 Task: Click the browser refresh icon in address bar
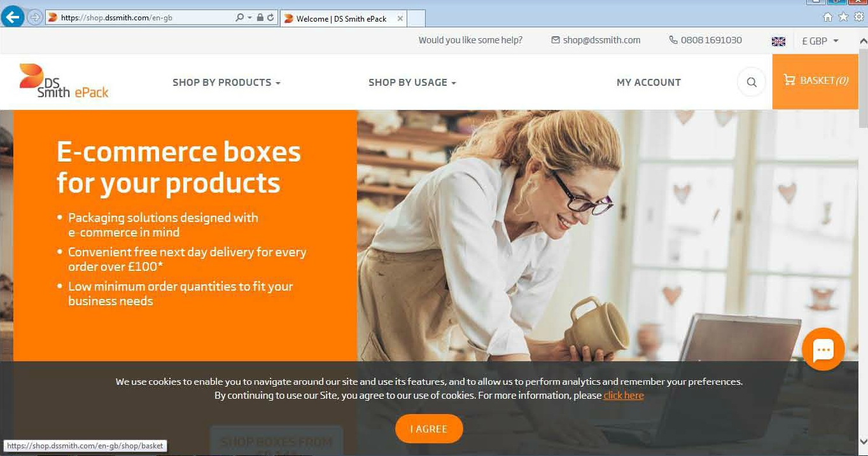[270, 18]
